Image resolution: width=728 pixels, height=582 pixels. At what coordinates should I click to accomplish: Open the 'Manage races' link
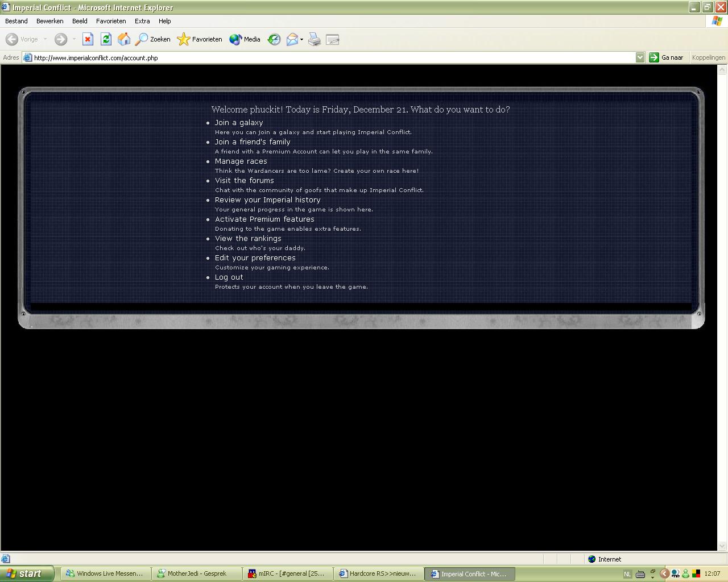(x=241, y=161)
